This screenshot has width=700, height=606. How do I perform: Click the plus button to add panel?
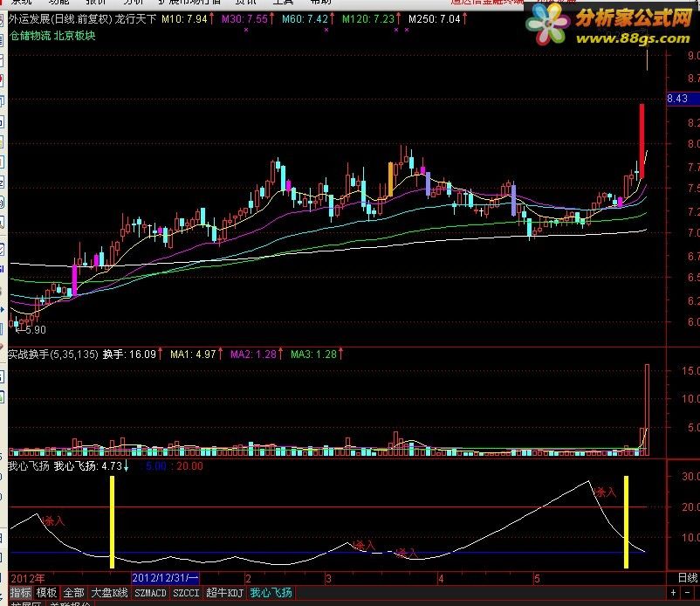coord(674,593)
